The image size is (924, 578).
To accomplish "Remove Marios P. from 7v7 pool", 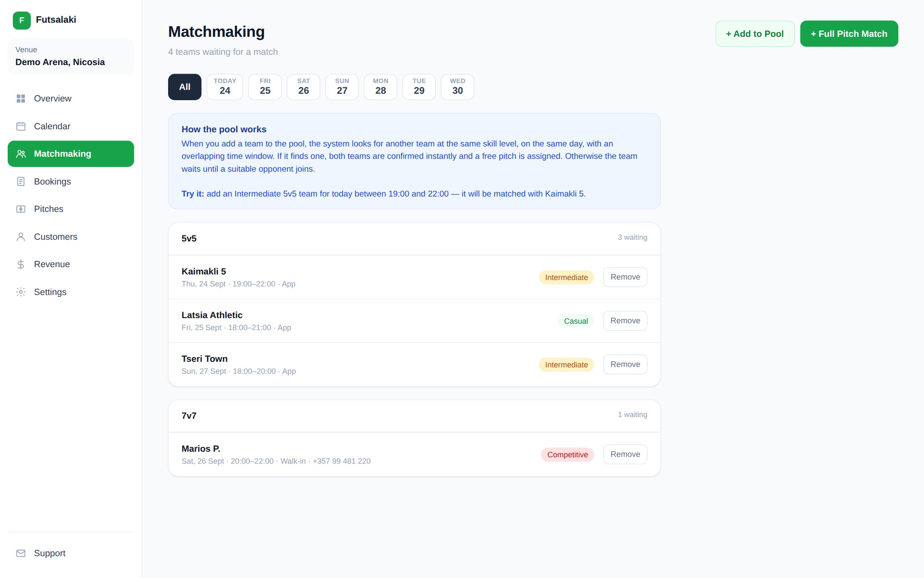I will (x=625, y=454).
